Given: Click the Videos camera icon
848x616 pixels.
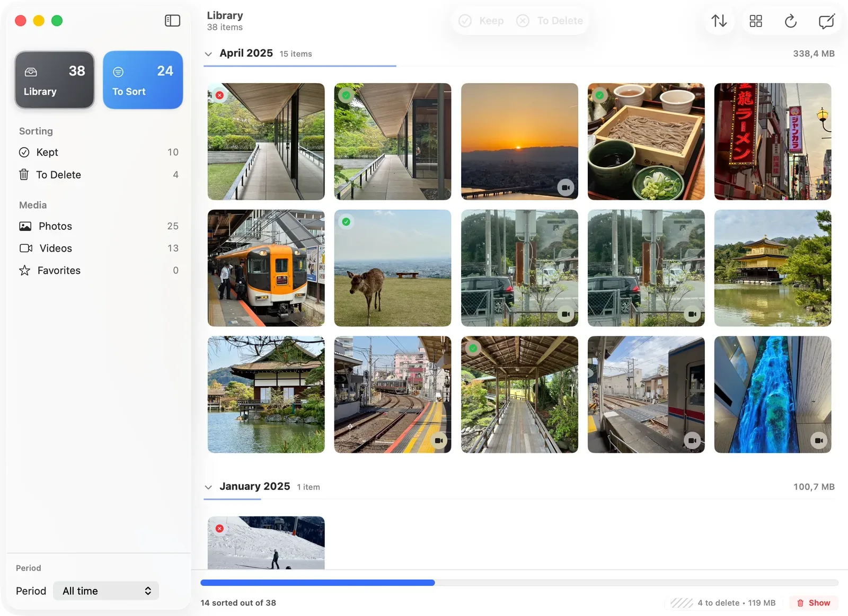Looking at the screenshot, I should coord(26,248).
